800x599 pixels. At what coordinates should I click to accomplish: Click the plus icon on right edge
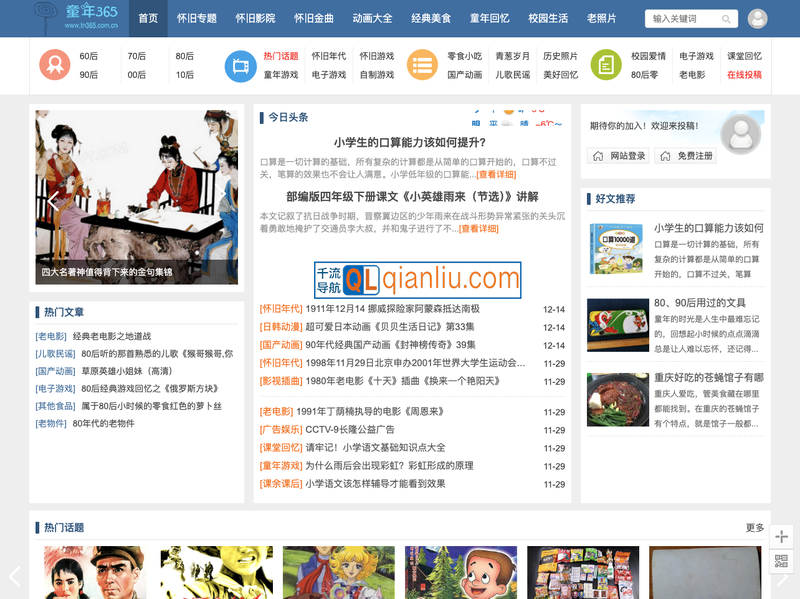pos(781,537)
